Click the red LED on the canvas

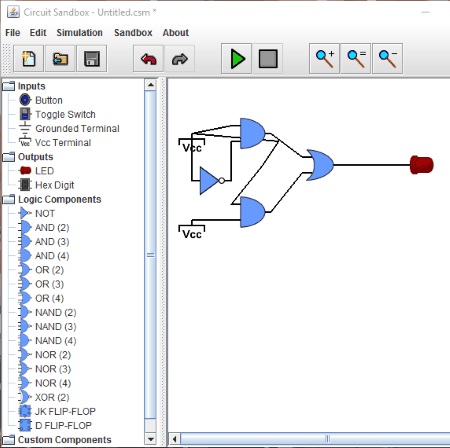click(422, 165)
